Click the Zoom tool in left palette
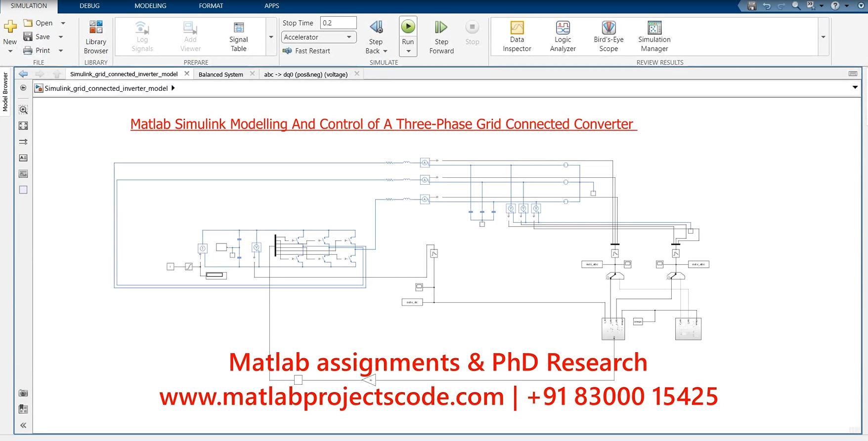 pyautogui.click(x=23, y=110)
